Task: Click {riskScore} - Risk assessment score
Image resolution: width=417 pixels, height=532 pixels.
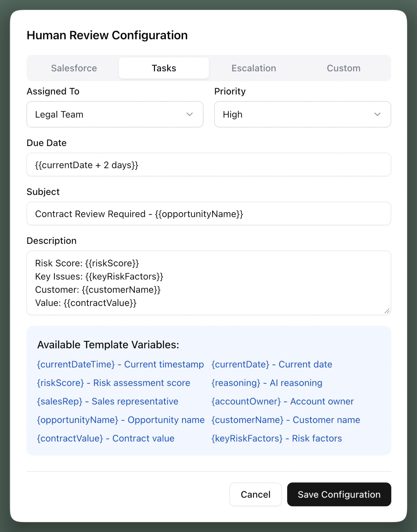Action: pos(114,383)
